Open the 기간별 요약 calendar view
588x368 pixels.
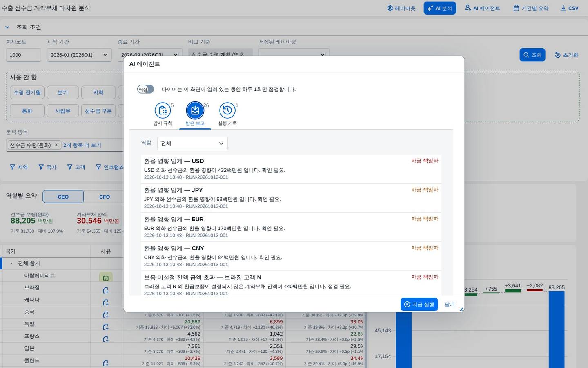pos(531,8)
